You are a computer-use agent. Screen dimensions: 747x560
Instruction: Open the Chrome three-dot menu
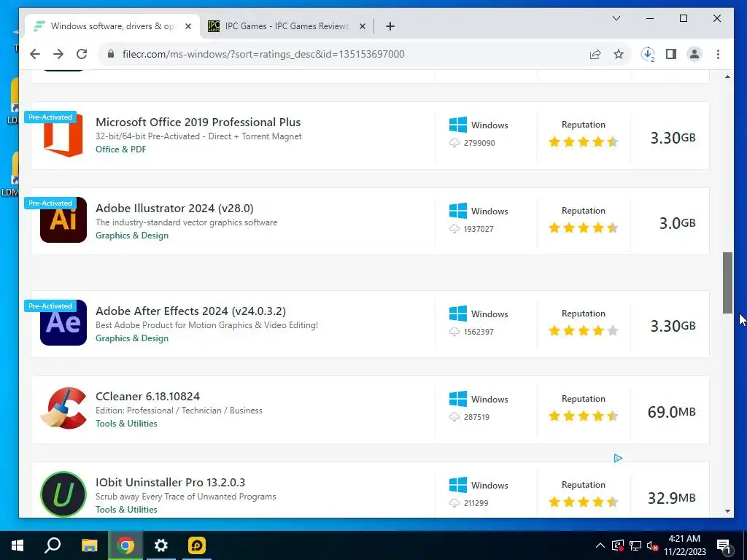[x=718, y=54]
